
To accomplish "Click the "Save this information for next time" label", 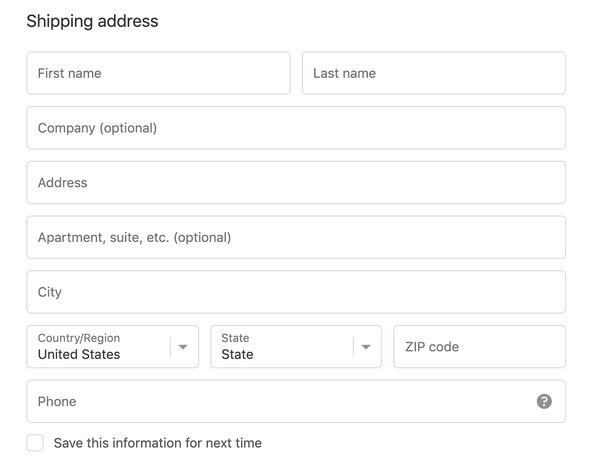I will (x=157, y=443).
